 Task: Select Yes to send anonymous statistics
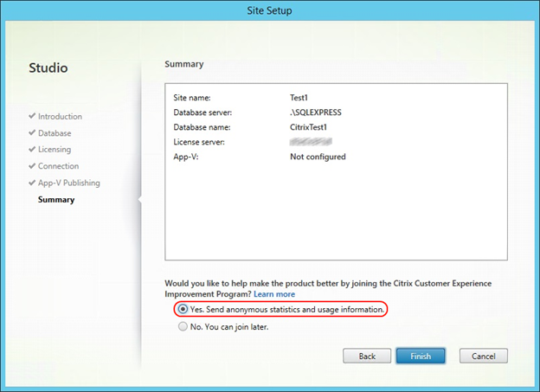(x=182, y=309)
